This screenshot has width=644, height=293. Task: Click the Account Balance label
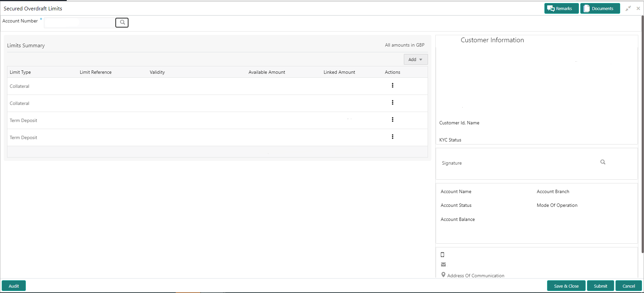point(458,220)
